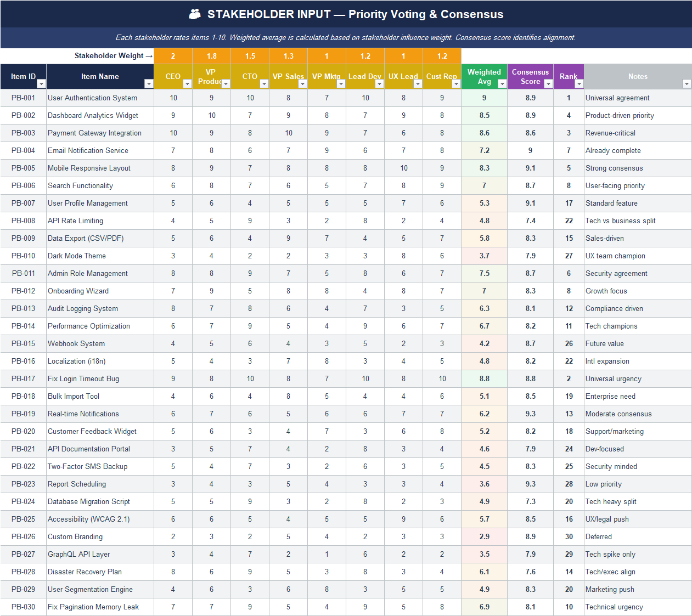Select Dashboard Analytics Widget item name
This screenshot has width=692, height=616.
pyautogui.click(x=100, y=115)
